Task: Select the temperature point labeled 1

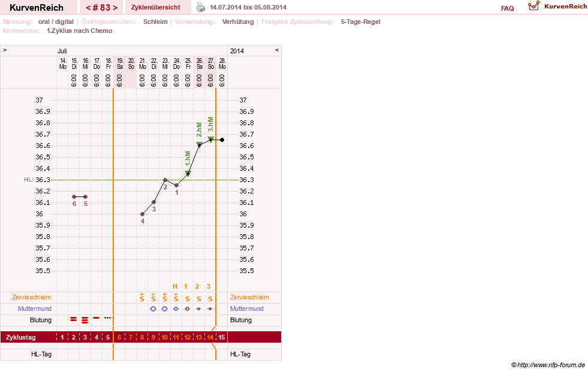Action: click(177, 186)
